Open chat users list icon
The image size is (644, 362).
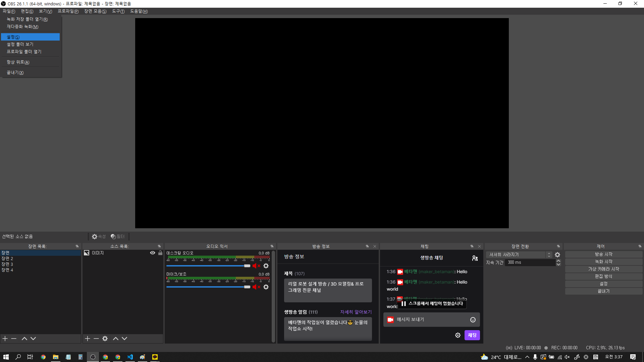pyautogui.click(x=475, y=258)
